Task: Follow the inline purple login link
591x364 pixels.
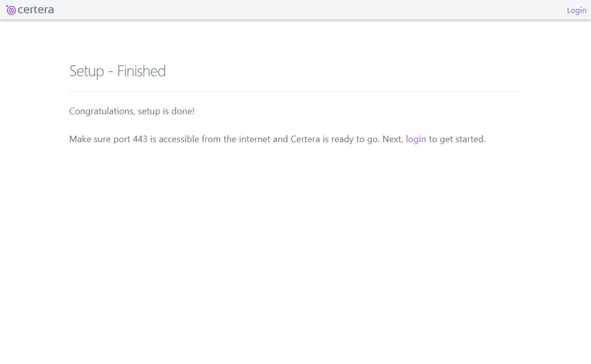Action: [x=416, y=139]
